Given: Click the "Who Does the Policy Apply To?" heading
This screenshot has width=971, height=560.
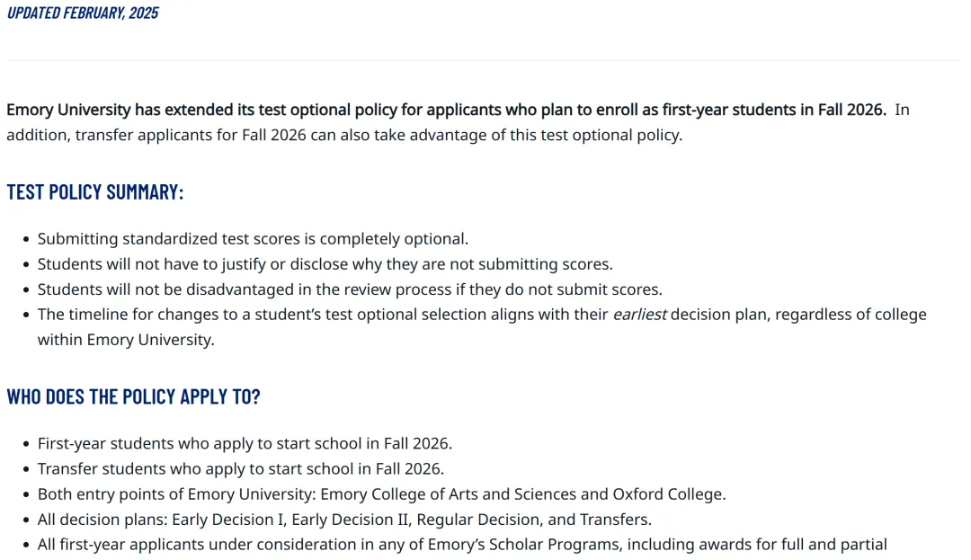Looking at the screenshot, I should pyautogui.click(x=133, y=396).
